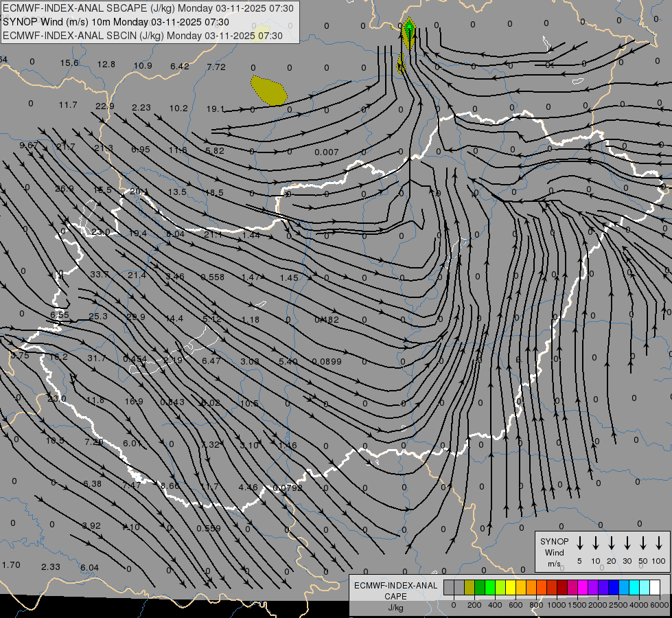Click the map value 12.8

pyautogui.click(x=106, y=65)
